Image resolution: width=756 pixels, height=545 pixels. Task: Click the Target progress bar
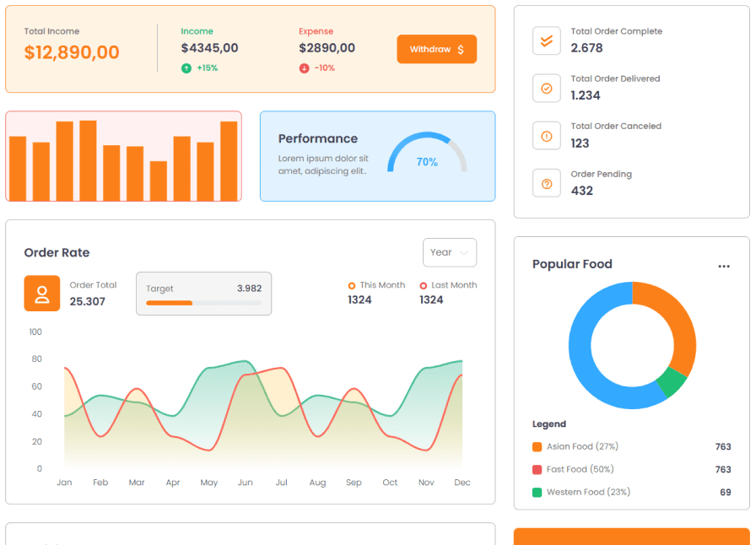(x=203, y=303)
